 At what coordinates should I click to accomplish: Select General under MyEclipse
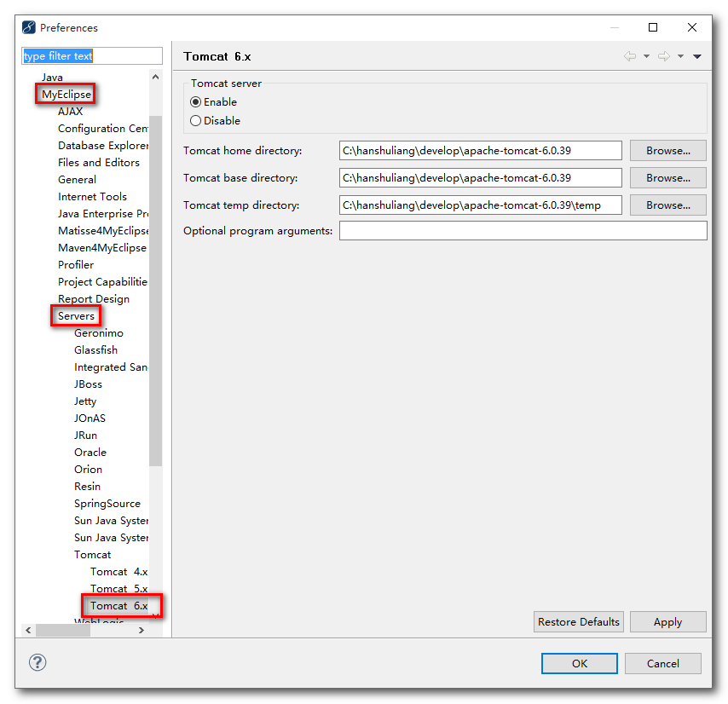point(77,180)
